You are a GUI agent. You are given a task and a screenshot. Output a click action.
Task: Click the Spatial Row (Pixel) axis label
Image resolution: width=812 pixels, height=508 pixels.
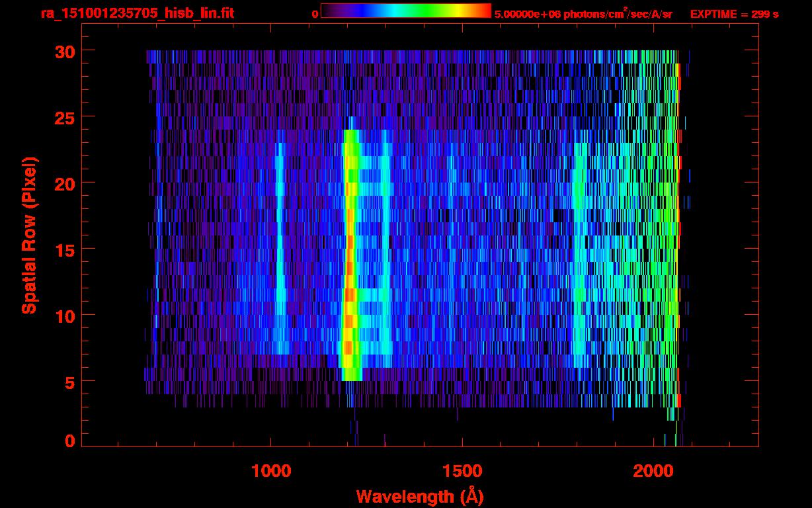click(x=30, y=235)
